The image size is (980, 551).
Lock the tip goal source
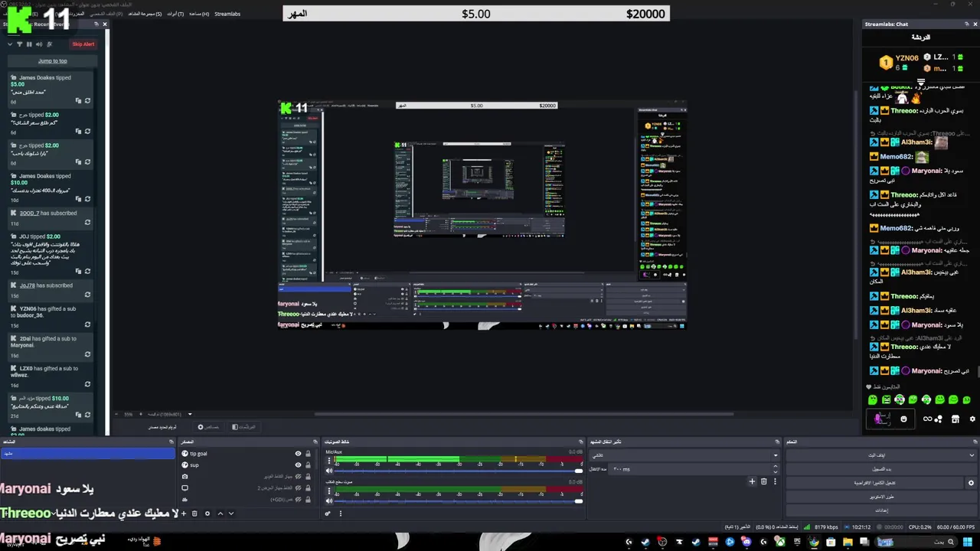coord(308,454)
